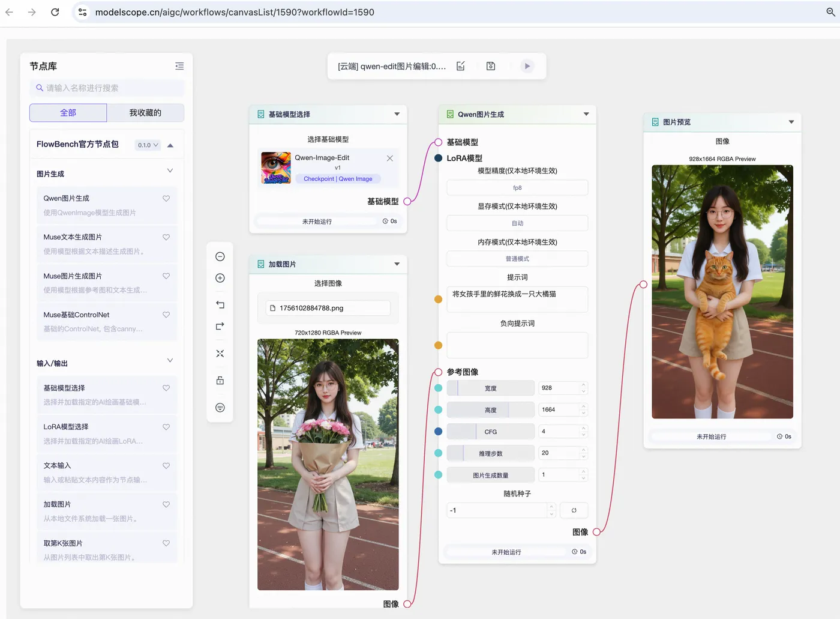The width and height of the screenshot is (840, 619).
Task: Click the LoRA模型 input port
Action: 438,158
